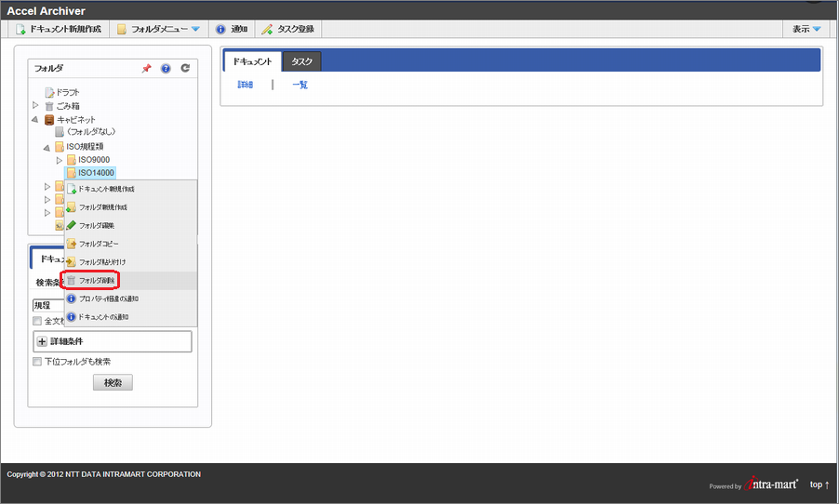This screenshot has width=839, height=504.
Task: Select ドキュメントの通知 in the context menu
Action: pyautogui.click(x=130, y=317)
